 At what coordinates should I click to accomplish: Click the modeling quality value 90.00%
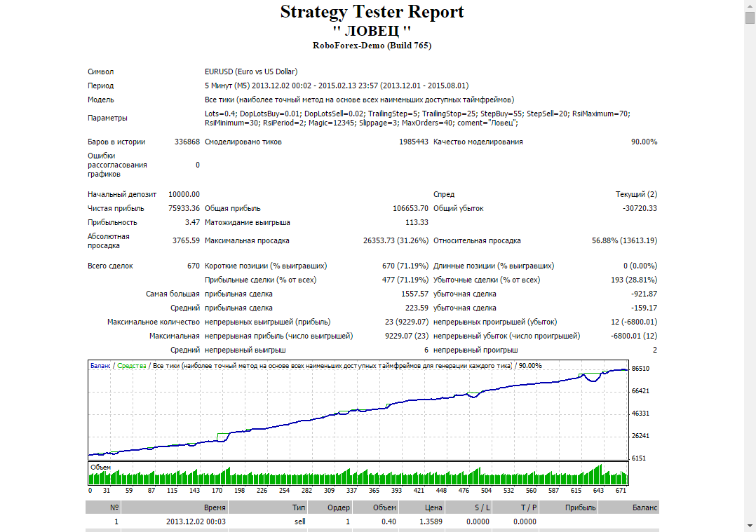click(x=644, y=142)
